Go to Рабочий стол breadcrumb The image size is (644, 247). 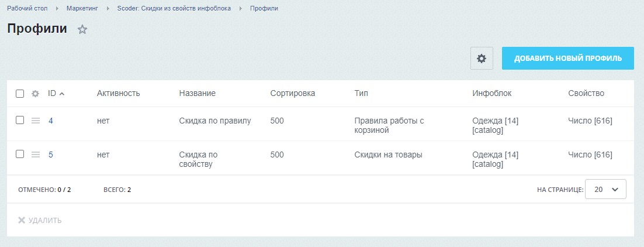point(27,9)
